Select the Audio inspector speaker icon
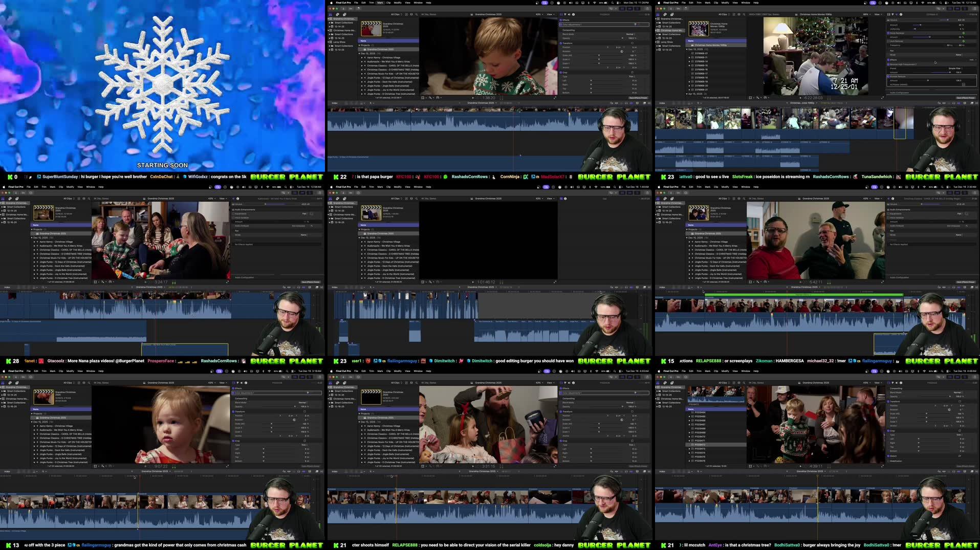The width and height of the screenshot is (980, 550). coord(570,14)
